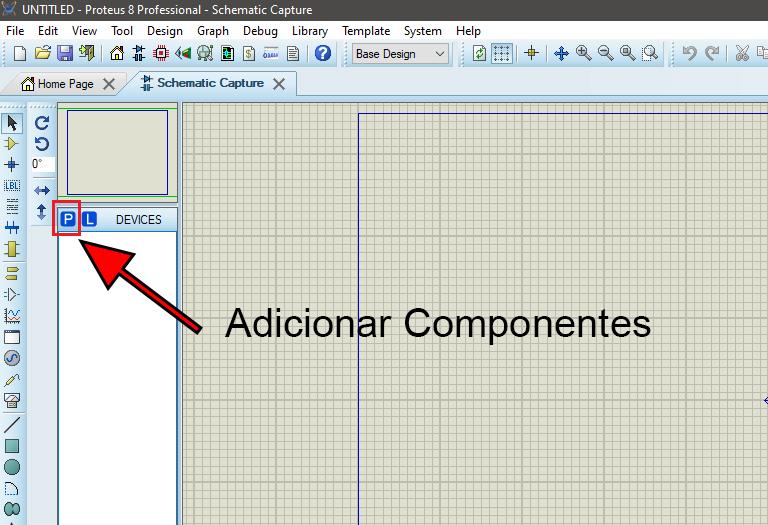Viewport: 768px width, 525px height.
Task: Click the Home Page house toolbar icon
Action: coord(117,53)
